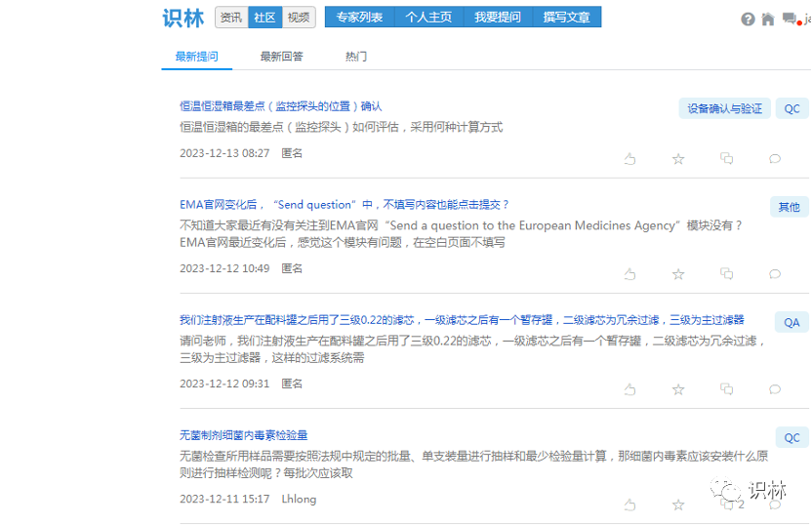Open question 无菌制剂细菌内毒素检验量
The height and width of the screenshot is (525, 812).
(x=243, y=435)
